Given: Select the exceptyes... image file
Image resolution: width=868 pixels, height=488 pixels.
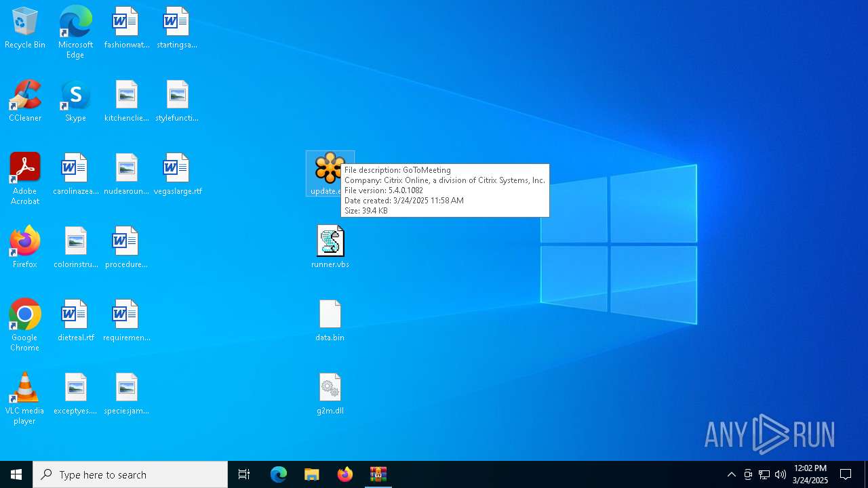Looking at the screenshot, I should click(75, 394).
